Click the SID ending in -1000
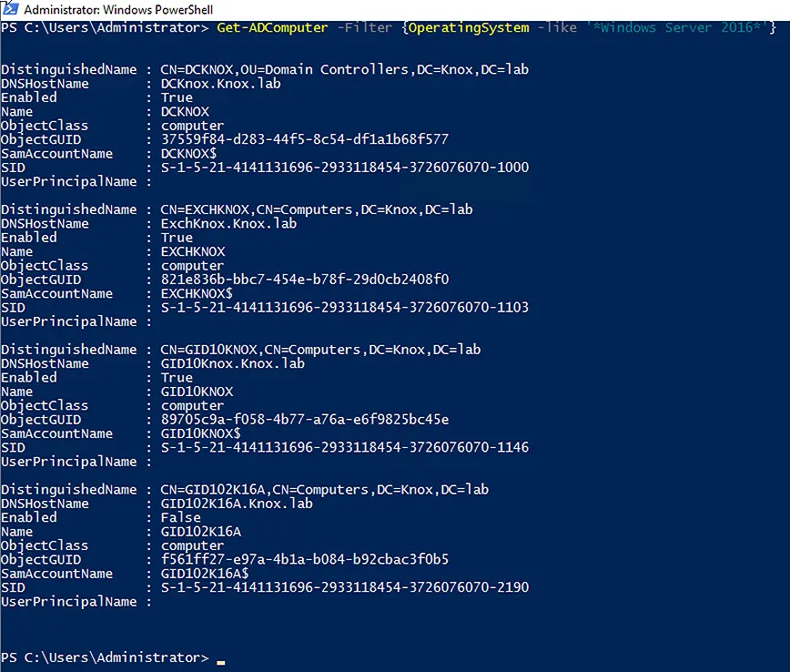The width and height of the screenshot is (790, 672). pyautogui.click(x=345, y=168)
